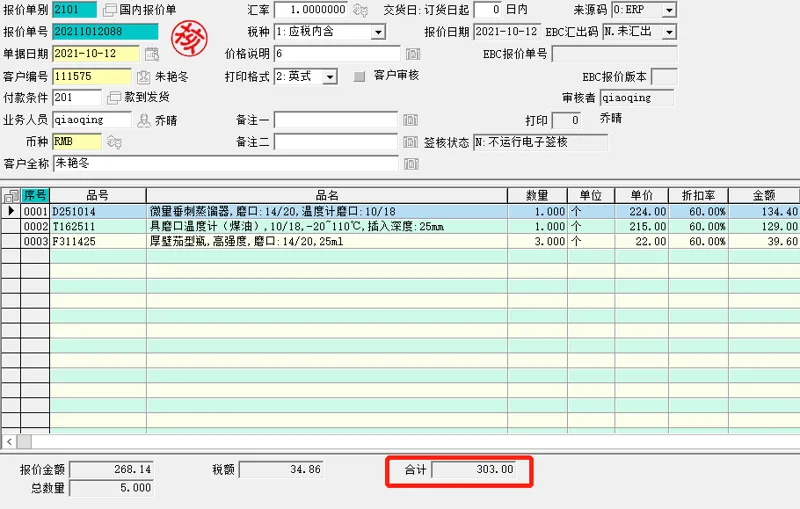Click the 签核状态 field

[x=540, y=142]
